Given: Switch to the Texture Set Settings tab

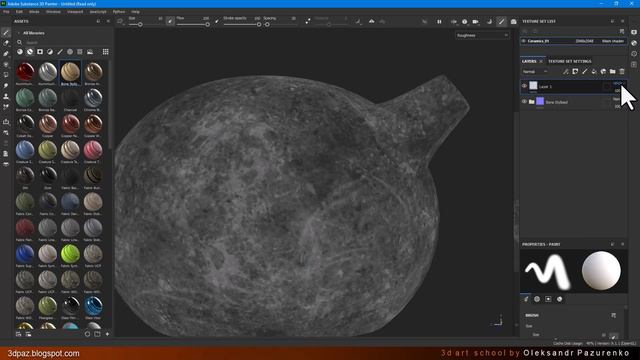Looking at the screenshot, I should coord(569,61).
